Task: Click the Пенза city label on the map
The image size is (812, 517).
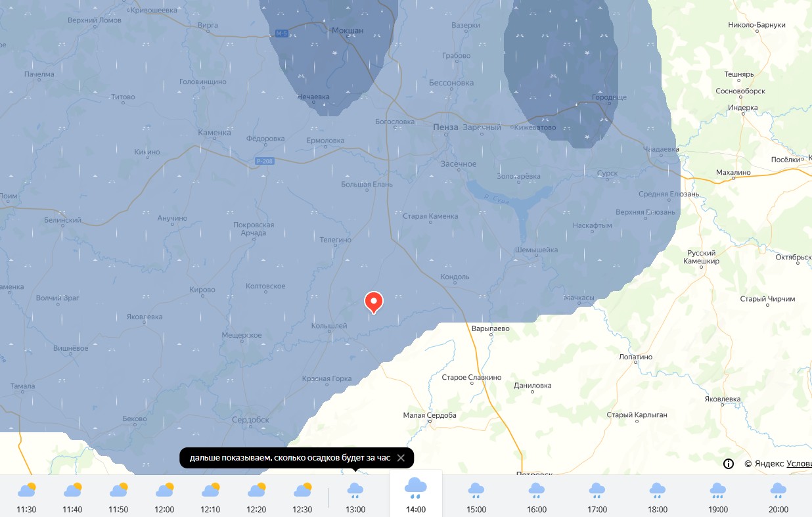Action: pyautogui.click(x=445, y=127)
